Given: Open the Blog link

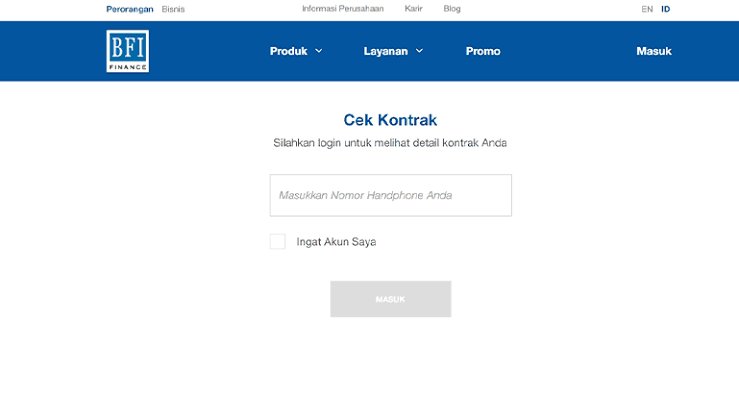Looking at the screenshot, I should pos(452,9).
